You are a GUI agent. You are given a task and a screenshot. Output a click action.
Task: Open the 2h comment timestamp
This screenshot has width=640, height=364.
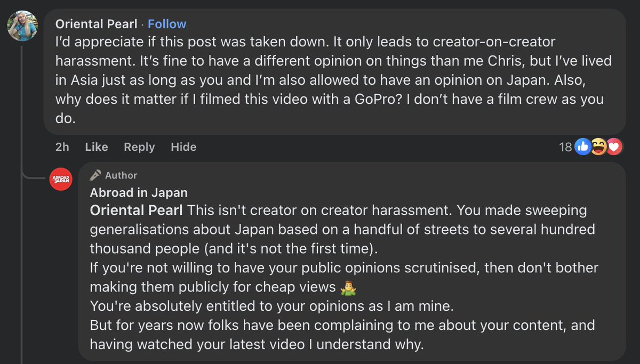pyautogui.click(x=62, y=147)
